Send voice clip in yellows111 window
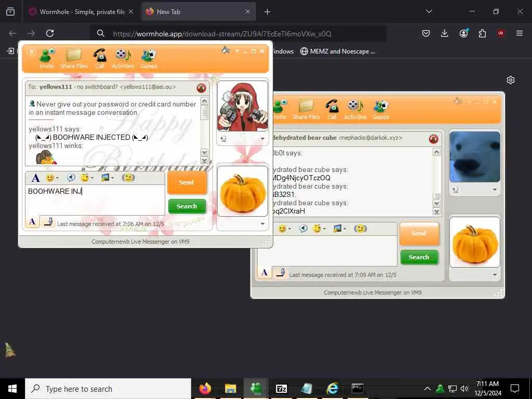 tap(71, 178)
